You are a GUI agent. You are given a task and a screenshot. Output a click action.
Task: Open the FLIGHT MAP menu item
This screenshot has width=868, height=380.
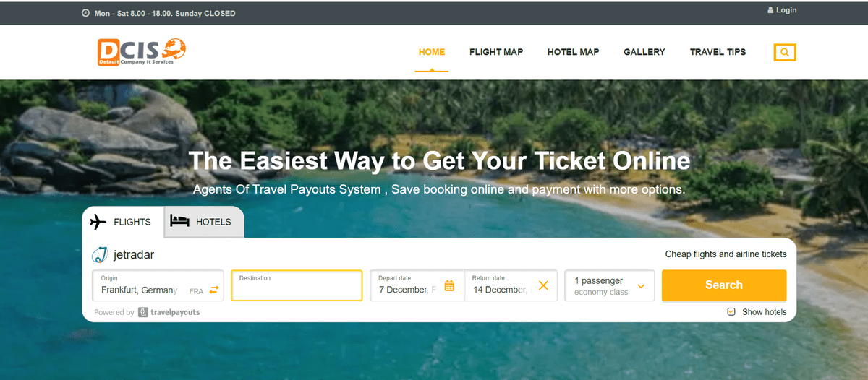[496, 52]
